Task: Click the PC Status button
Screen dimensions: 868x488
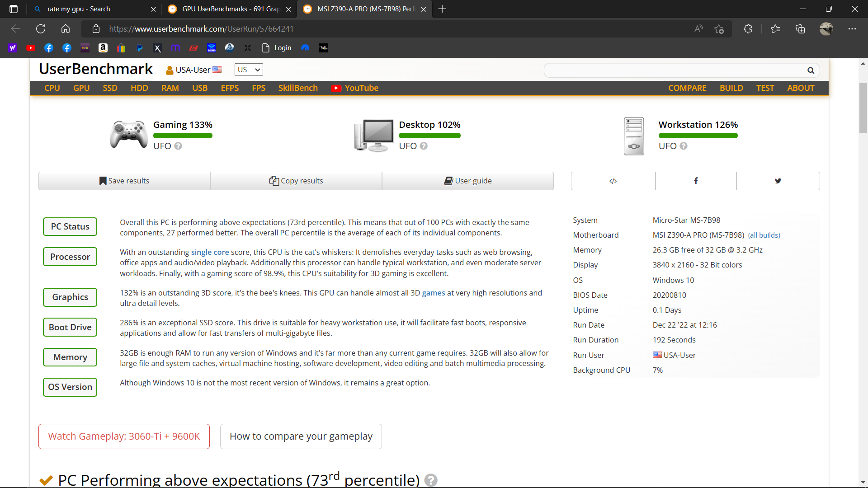Action: [70, 226]
